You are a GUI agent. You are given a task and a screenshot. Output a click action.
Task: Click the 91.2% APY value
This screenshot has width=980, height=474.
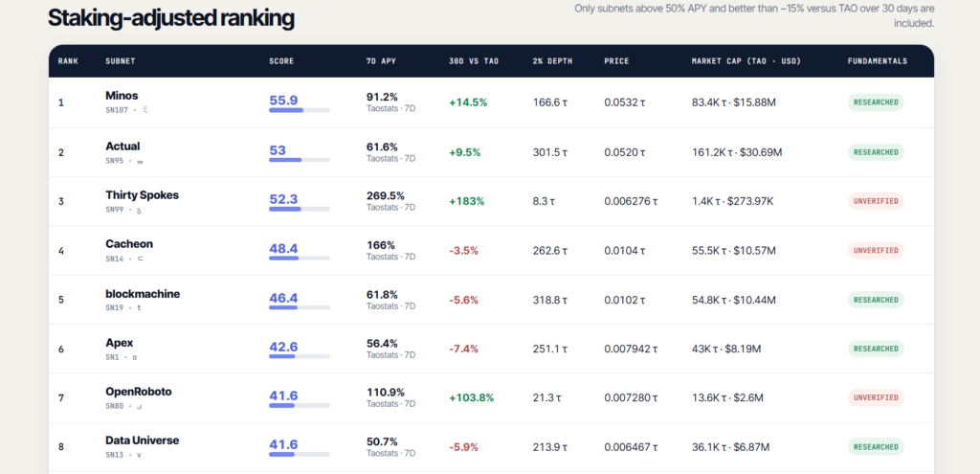pyautogui.click(x=382, y=97)
